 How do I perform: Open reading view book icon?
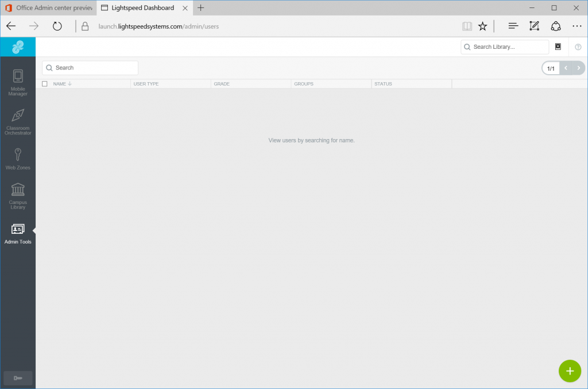coord(467,26)
